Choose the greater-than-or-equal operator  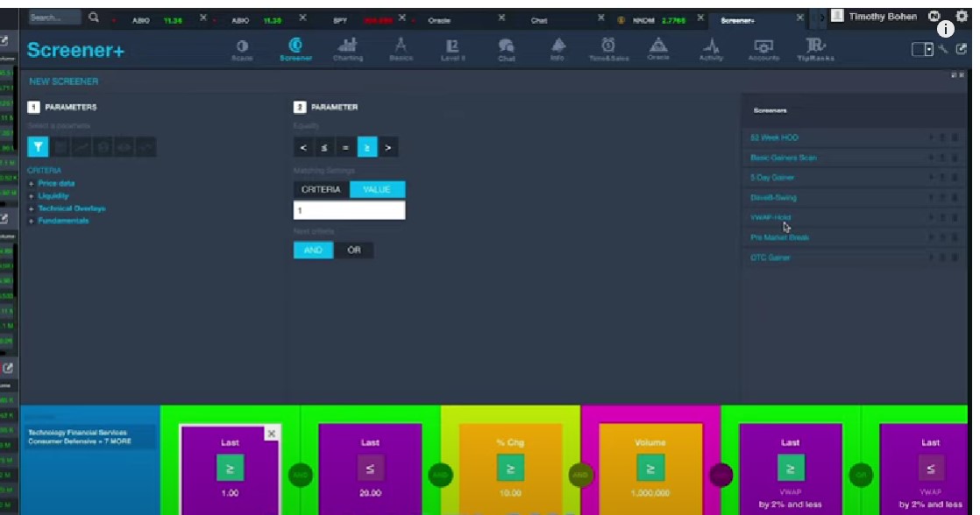click(x=367, y=147)
